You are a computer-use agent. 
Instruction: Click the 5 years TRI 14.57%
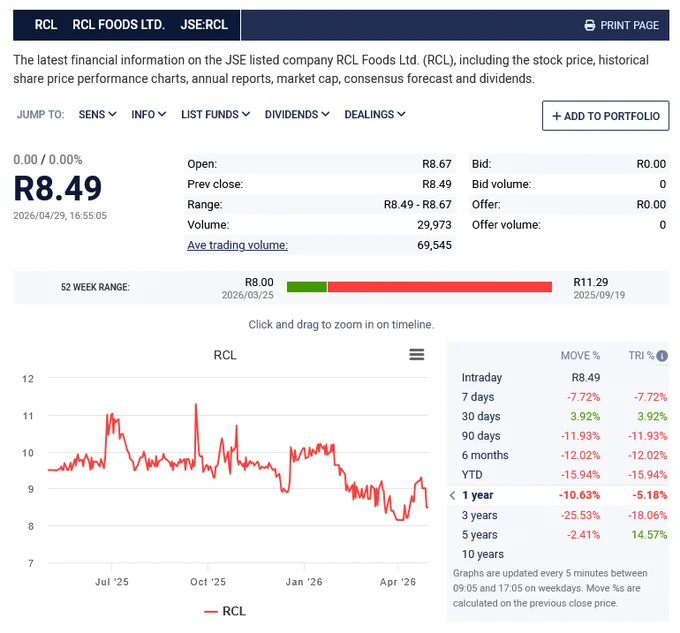649,535
